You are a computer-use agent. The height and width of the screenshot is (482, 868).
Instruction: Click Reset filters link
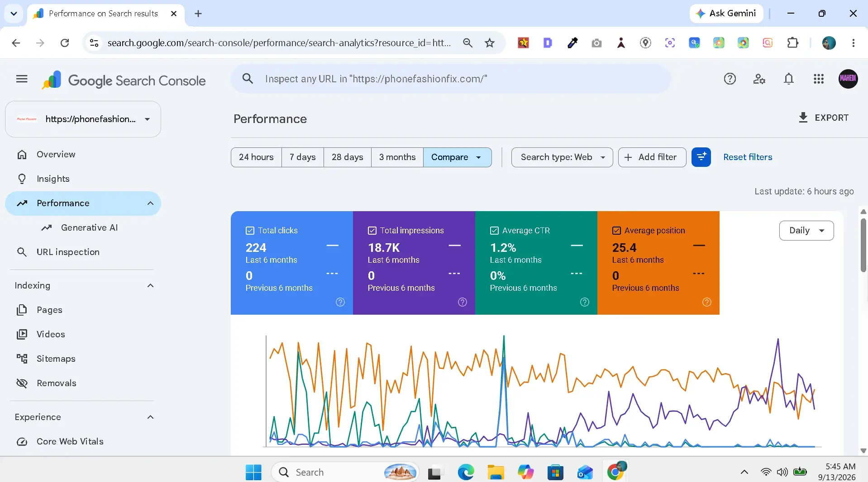click(748, 157)
